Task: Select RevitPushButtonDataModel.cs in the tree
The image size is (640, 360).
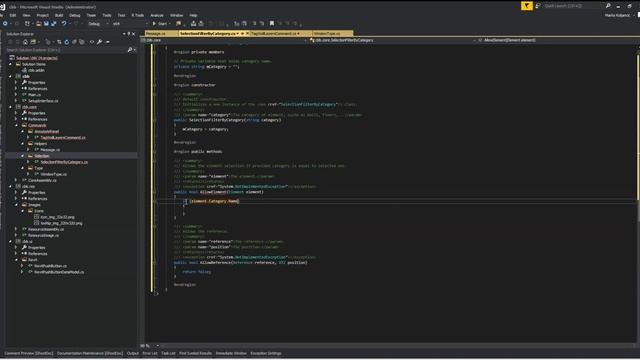Action: coord(59,272)
